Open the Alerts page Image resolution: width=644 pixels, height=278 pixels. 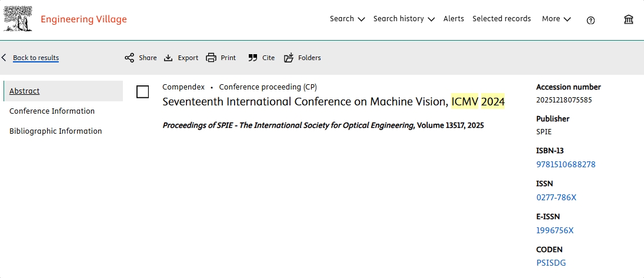[453, 19]
